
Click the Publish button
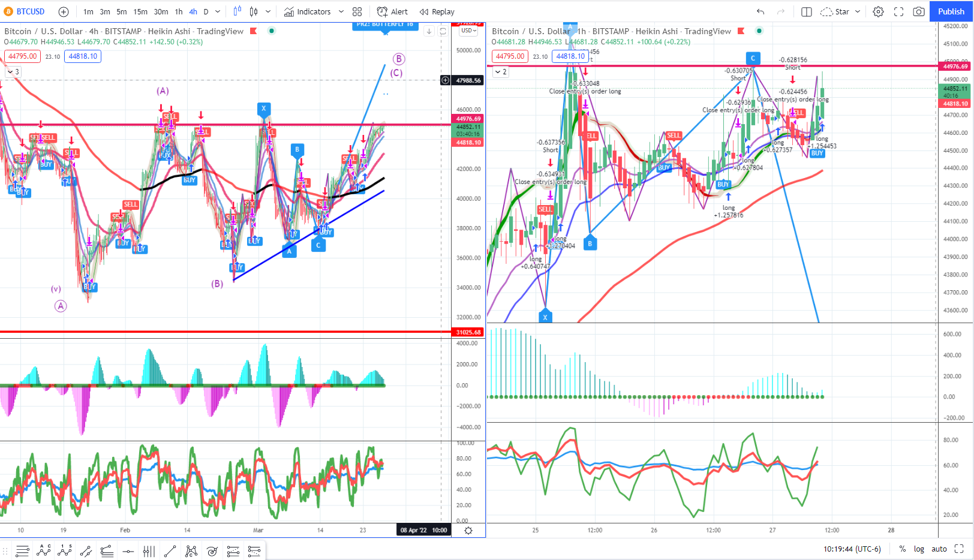(x=951, y=11)
